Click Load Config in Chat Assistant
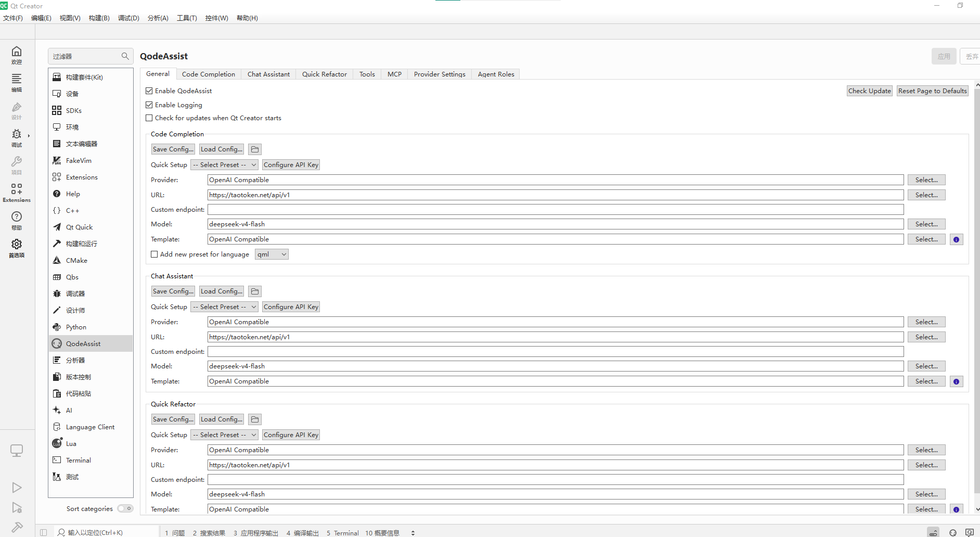Image resolution: width=980 pixels, height=537 pixels. pyautogui.click(x=222, y=291)
